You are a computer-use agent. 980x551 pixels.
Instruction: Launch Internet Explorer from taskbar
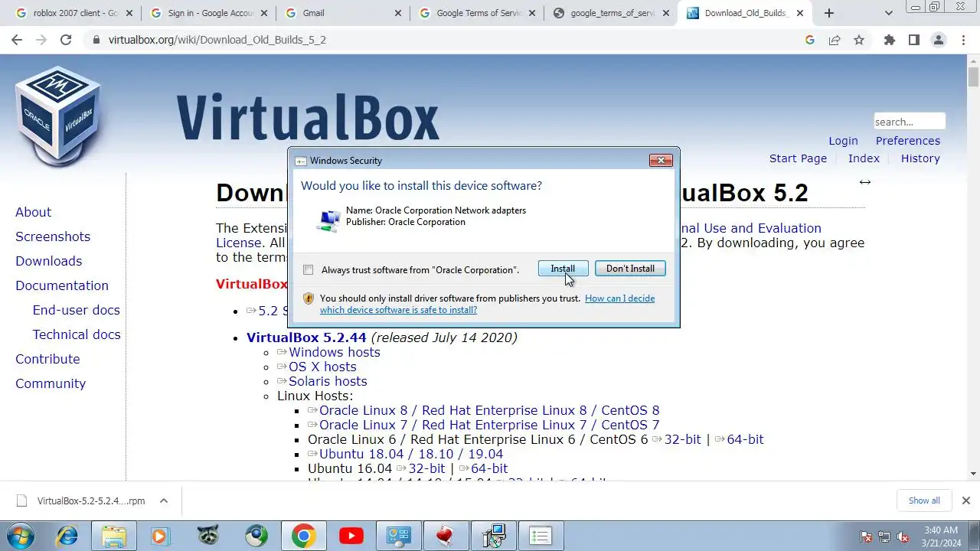(x=67, y=536)
